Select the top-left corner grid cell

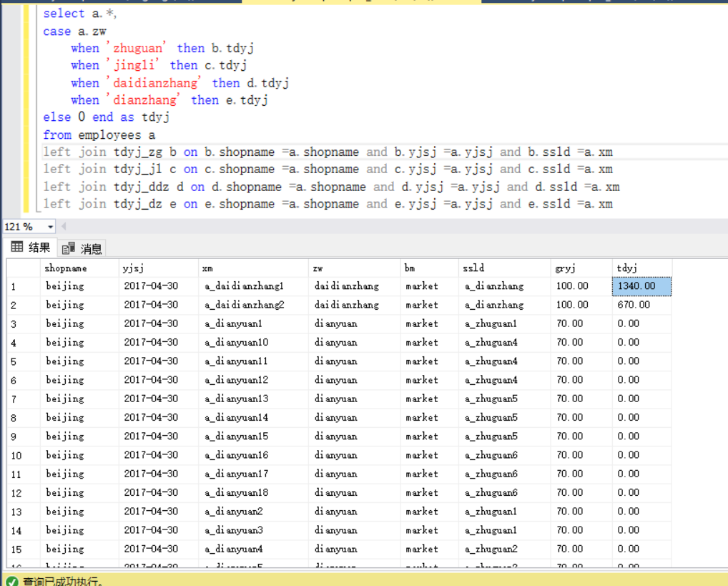[x=23, y=268]
